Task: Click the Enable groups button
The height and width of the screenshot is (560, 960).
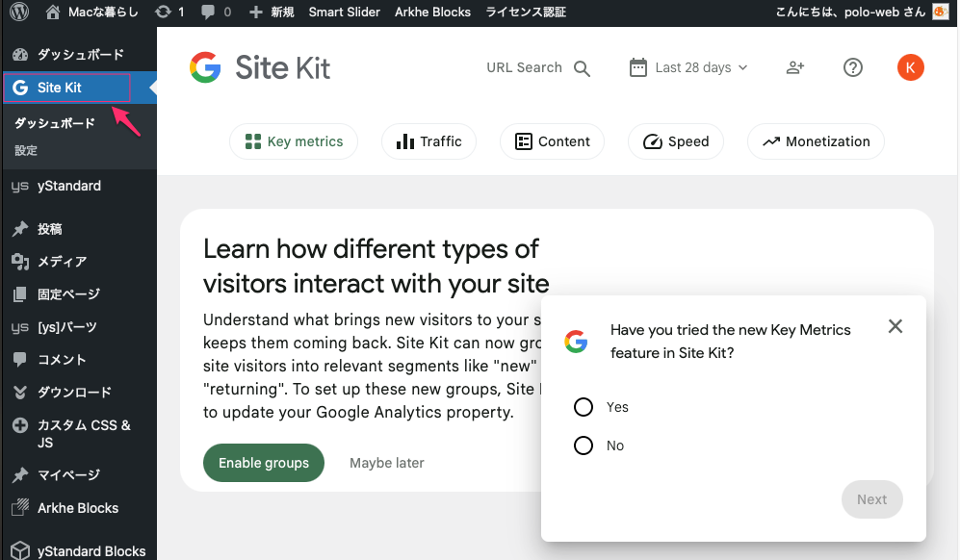Action: click(263, 463)
